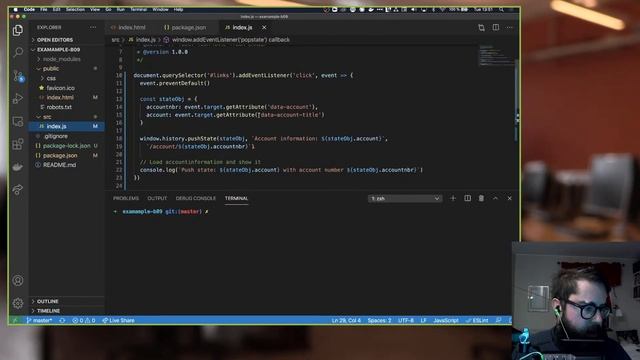The width and height of the screenshot is (640, 360).
Task: Open package-lock.json in file tree
Action: (67, 146)
